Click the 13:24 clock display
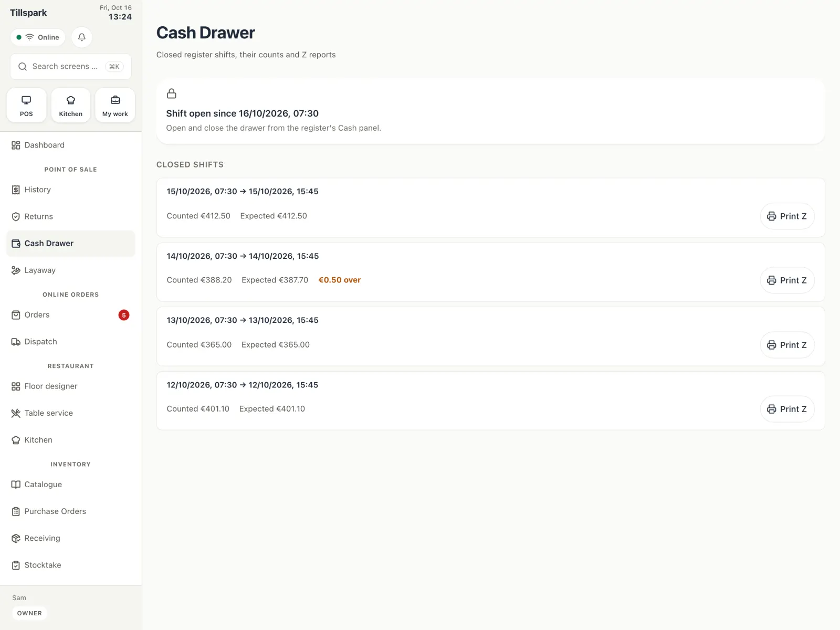The height and width of the screenshot is (630, 840). [120, 17]
